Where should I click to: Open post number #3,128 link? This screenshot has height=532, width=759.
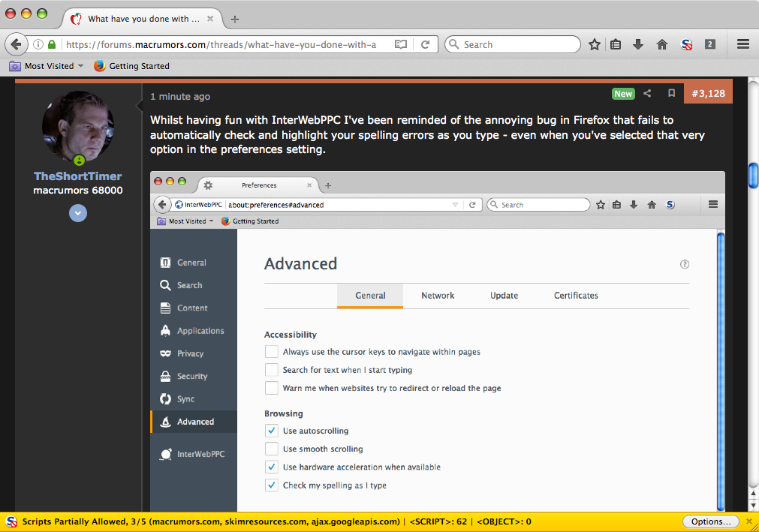[x=708, y=93]
